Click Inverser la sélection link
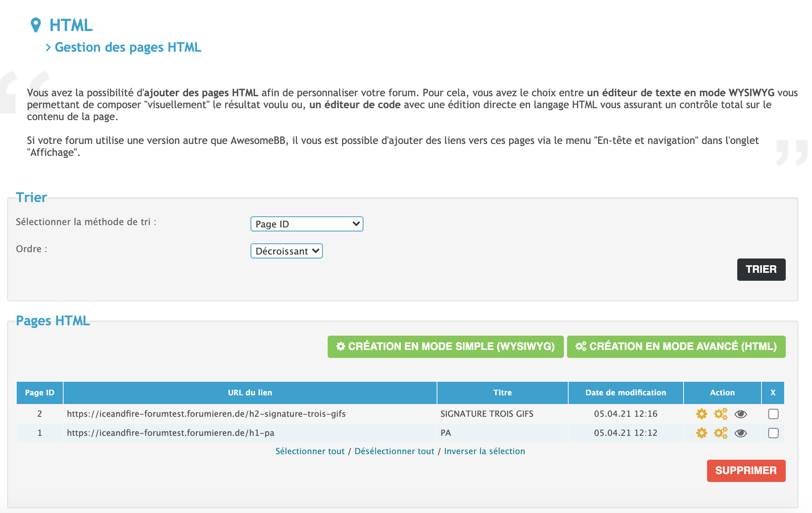 pyautogui.click(x=484, y=451)
